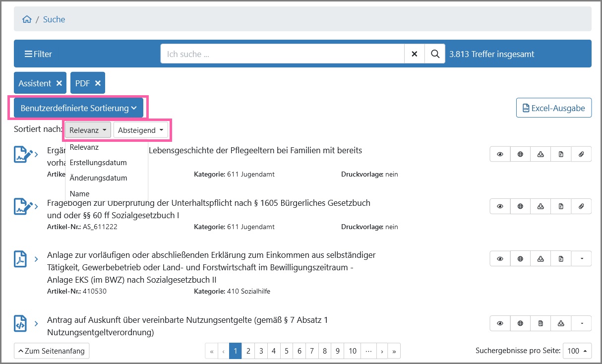Remove the Assistent filter tag
The image size is (602, 364).
[x=59, y=83]
